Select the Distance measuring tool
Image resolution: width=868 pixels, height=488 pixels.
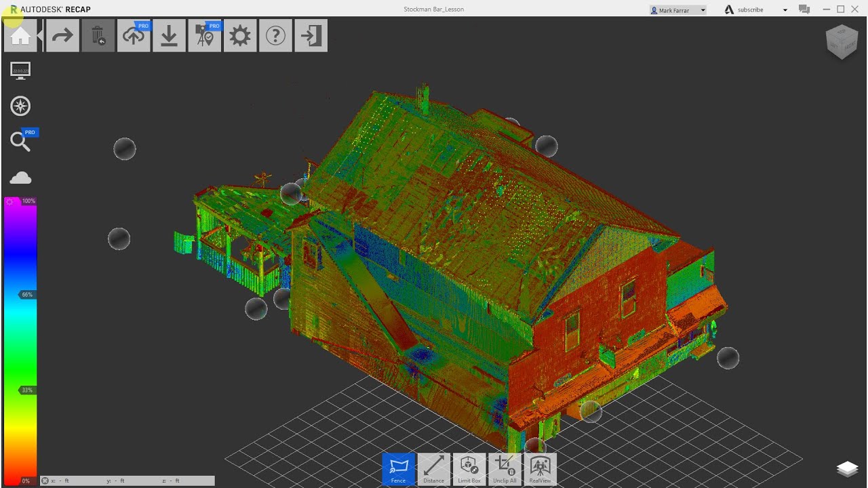tap(434, 469)
